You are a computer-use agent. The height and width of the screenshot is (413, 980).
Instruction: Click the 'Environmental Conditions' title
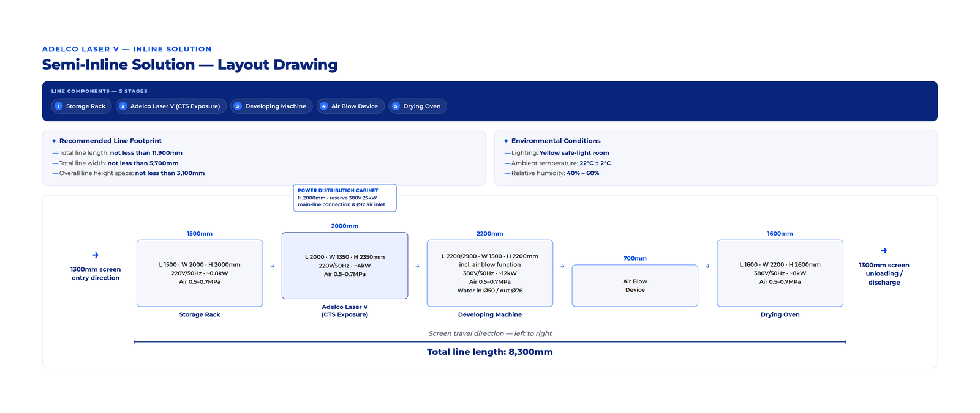556,141
